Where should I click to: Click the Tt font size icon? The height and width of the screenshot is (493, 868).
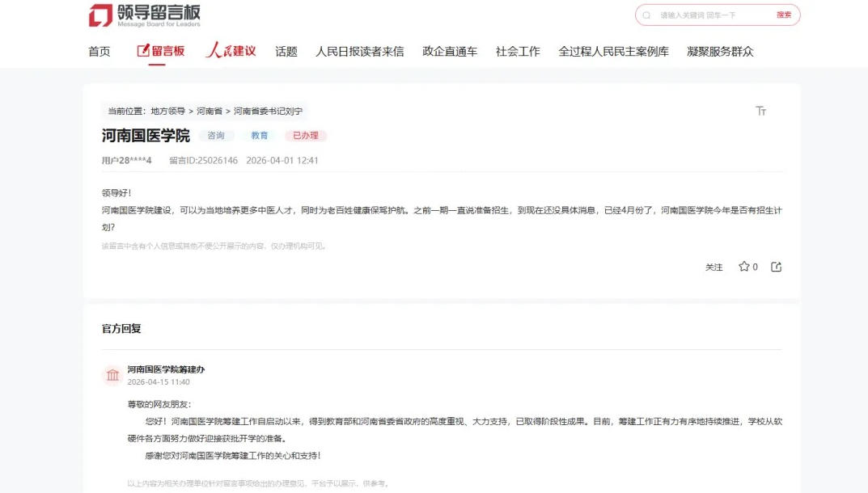[x=761, y=111]
